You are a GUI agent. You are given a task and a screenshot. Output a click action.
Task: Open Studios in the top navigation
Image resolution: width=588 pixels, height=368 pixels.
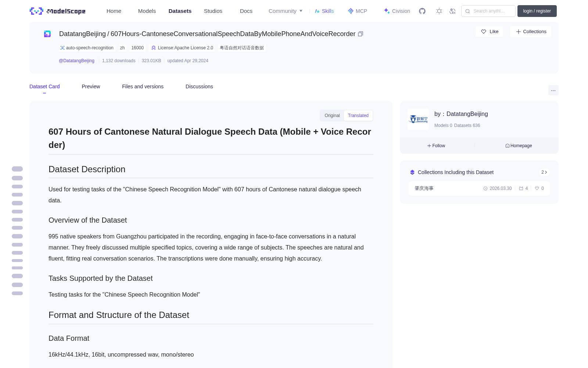[x=213, y=11]
